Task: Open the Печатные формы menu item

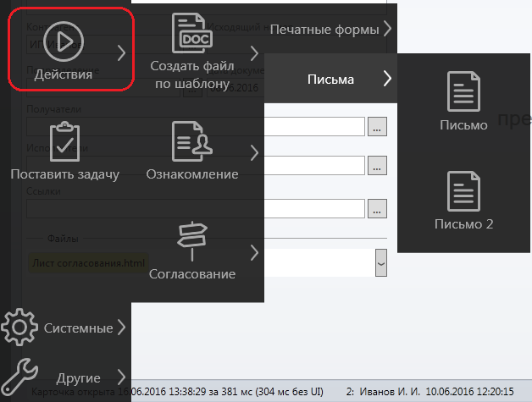Action: 324,30
